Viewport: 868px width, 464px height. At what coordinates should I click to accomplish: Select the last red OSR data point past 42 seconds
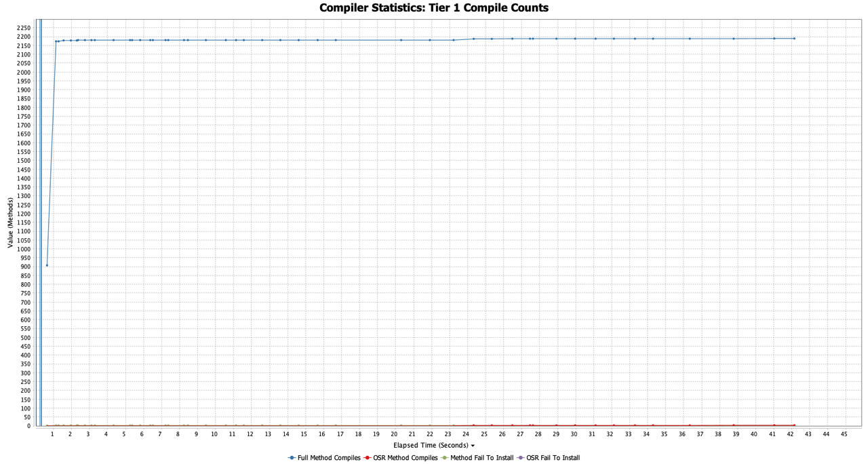coord(794,425)
